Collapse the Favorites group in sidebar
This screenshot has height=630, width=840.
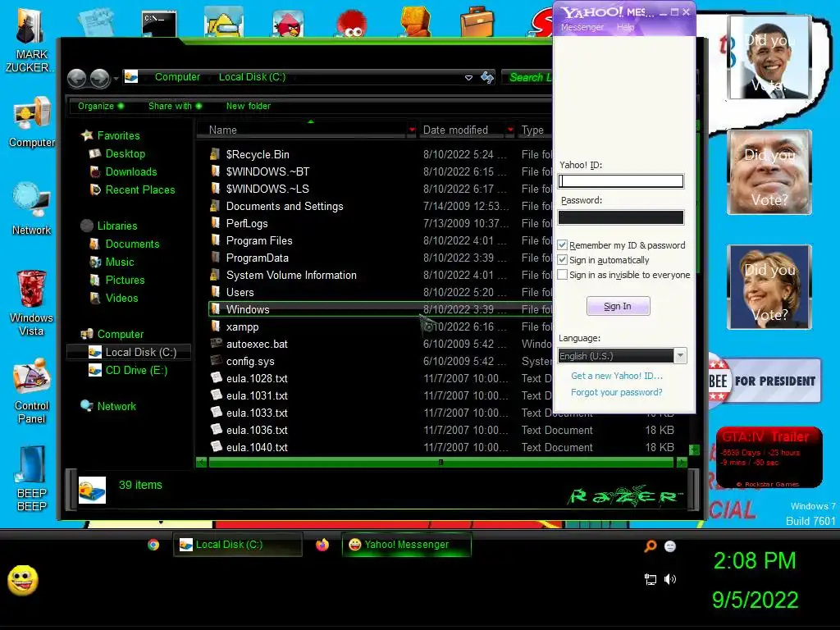click(110, 135)
